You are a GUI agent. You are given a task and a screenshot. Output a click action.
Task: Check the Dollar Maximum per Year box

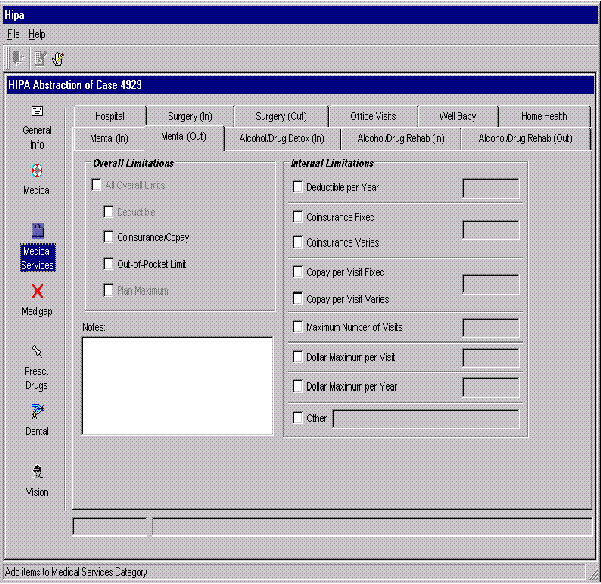tap(297, 386)
